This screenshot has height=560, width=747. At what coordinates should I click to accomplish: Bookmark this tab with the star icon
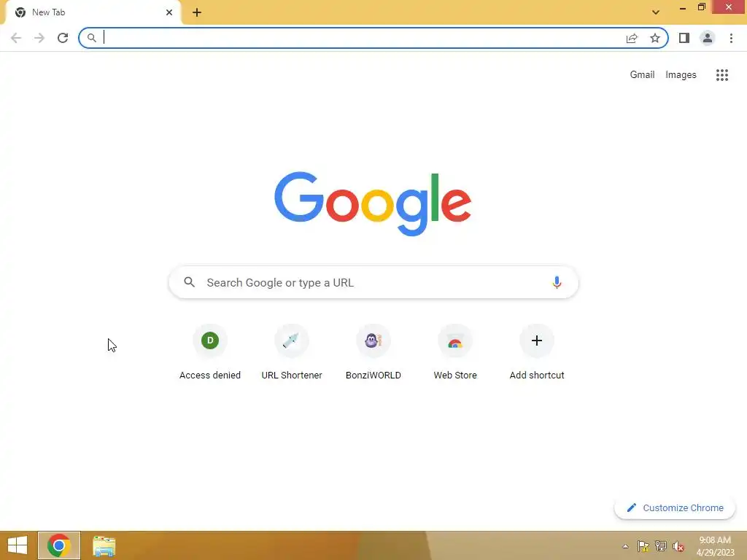[x=655, y=38]
